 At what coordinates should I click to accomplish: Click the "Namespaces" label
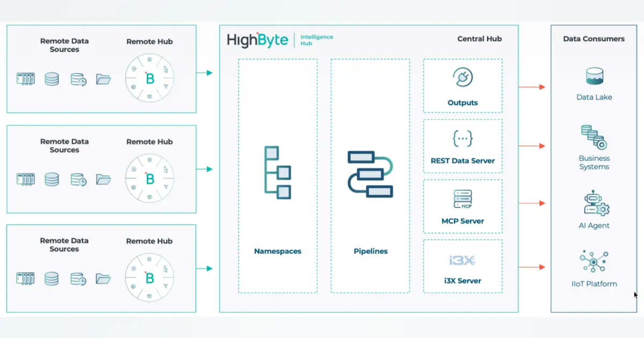[277, 251]
